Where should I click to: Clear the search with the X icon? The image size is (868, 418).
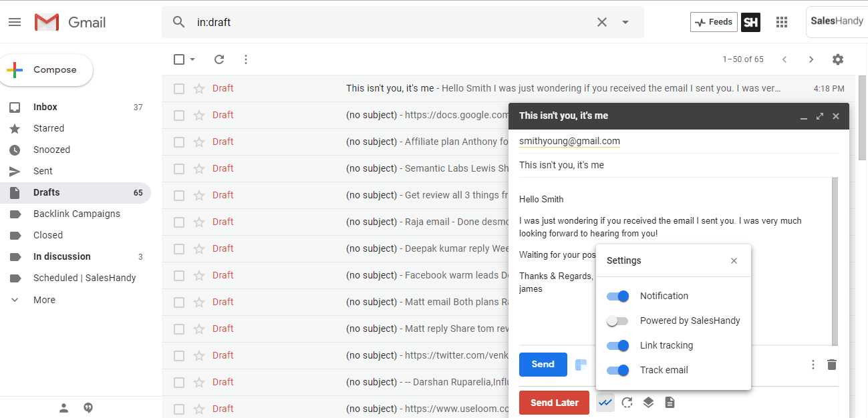602,22
